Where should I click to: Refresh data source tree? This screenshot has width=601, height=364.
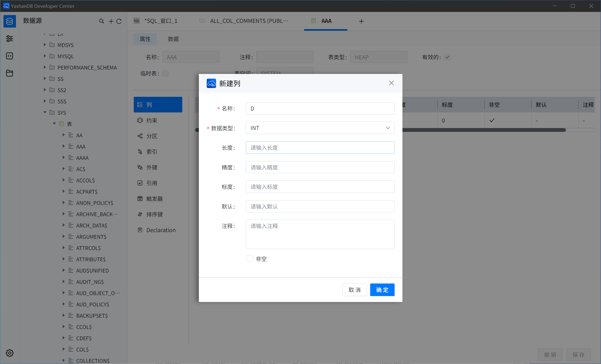(x=119, y=21)
